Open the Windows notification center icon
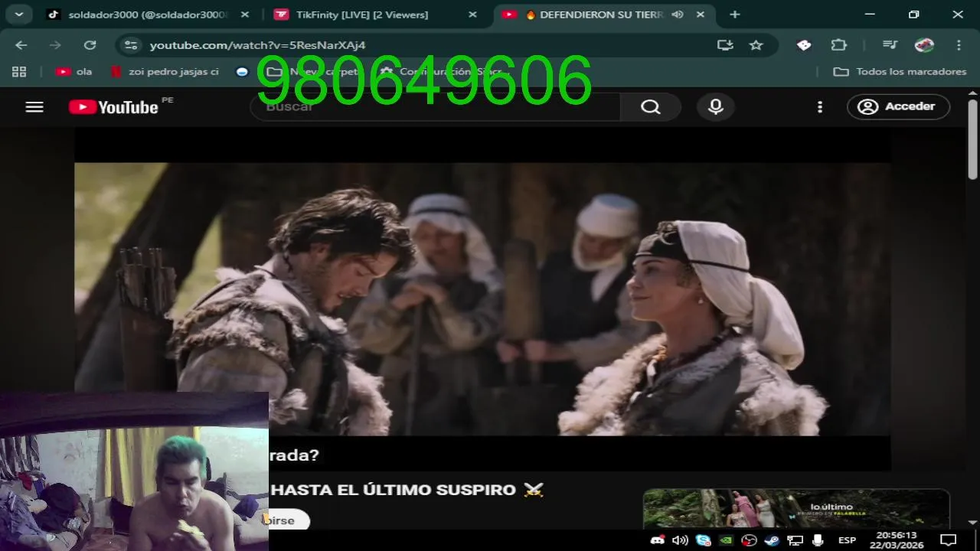Image resolution: width=980 pixels, height=551 pixels. pyautogui.click(x=948, y=540)
